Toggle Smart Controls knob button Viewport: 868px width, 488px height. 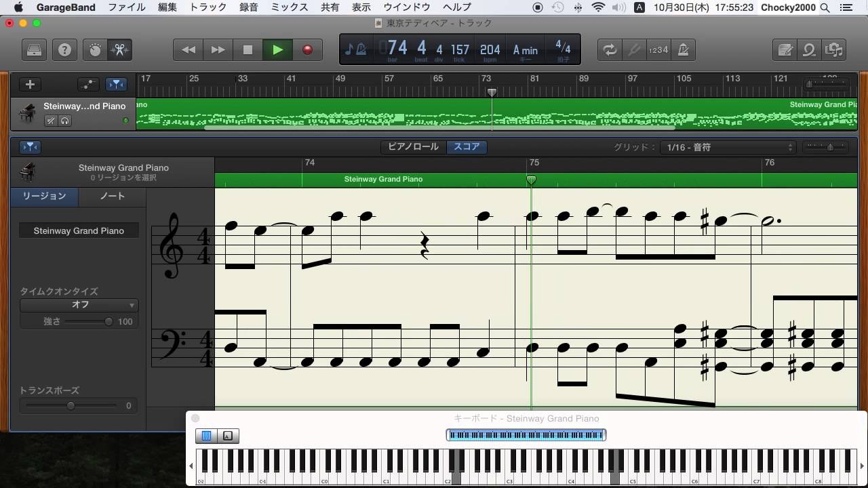(x=96, y=50)
